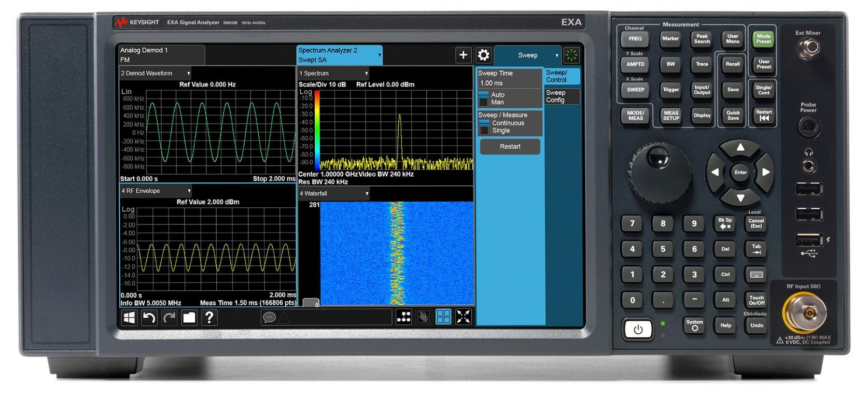
Task: Open help with the question mark icon
Action: (209, 318)
